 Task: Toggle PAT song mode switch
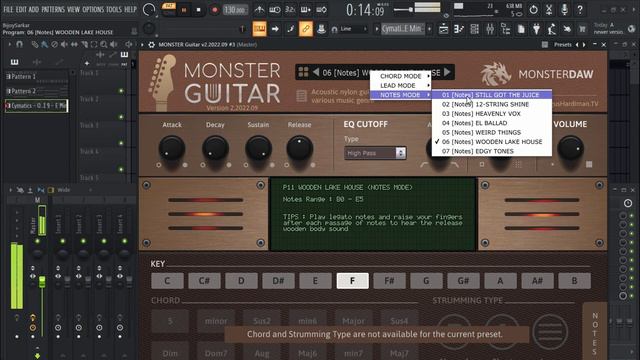point(169,9)
